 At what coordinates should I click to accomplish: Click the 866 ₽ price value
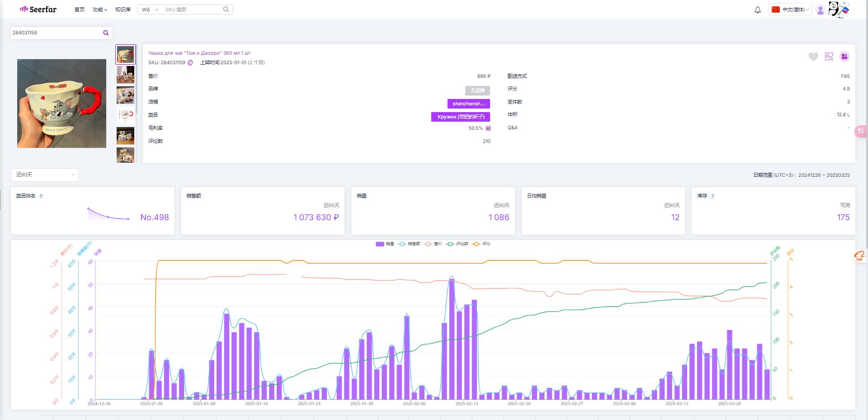484,76
